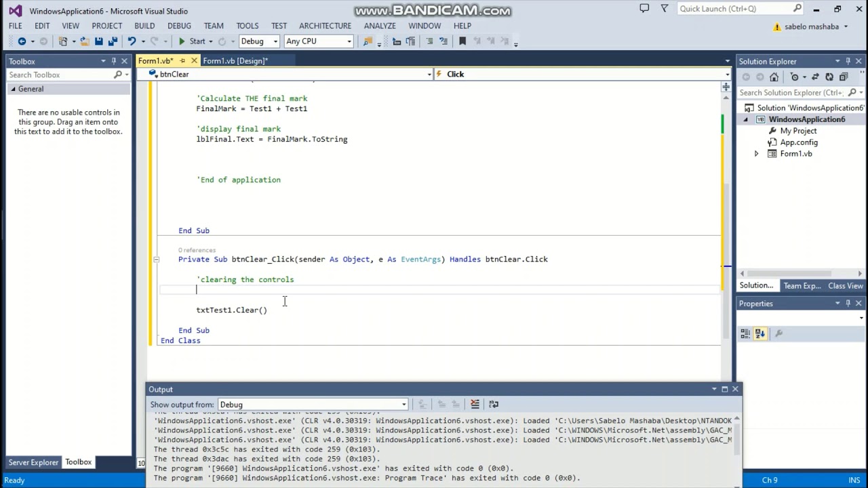This screenshot has height=488, width=868.
Task: Click the Alphabetical sort icon in Properties
Action: (760, 333)
